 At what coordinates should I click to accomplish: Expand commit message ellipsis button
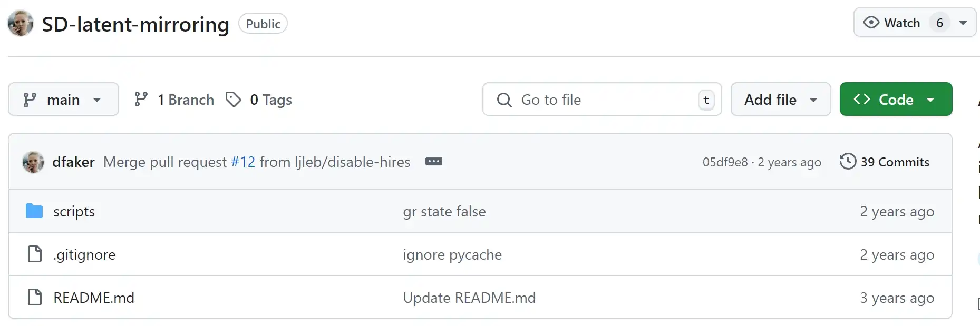coord(434,161)
